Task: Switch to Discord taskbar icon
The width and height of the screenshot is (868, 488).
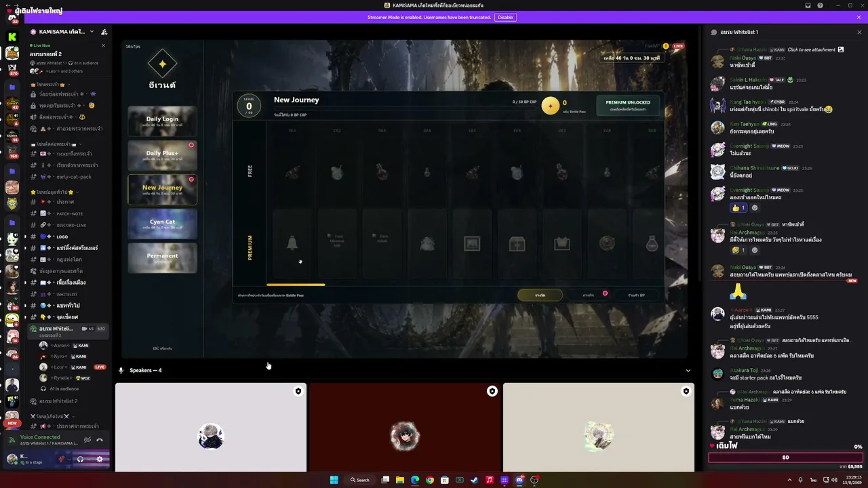Action: (x=519, y=480)
